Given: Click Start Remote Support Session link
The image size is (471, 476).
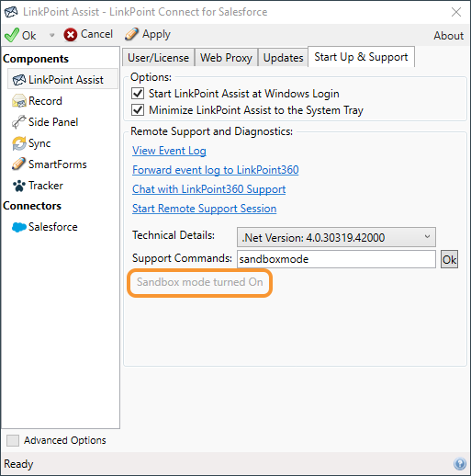Looking at the screenshot, I should click(205, 209).
